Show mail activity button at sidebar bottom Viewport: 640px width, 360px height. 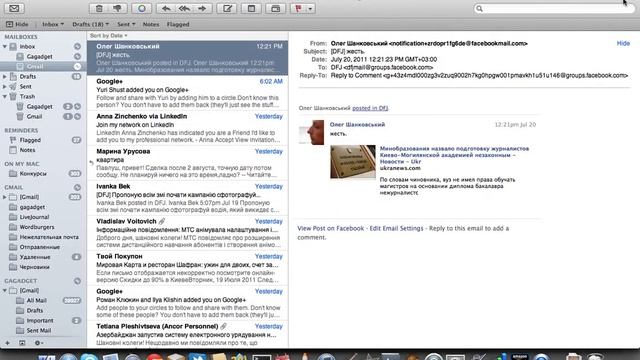tap(22, 343)
